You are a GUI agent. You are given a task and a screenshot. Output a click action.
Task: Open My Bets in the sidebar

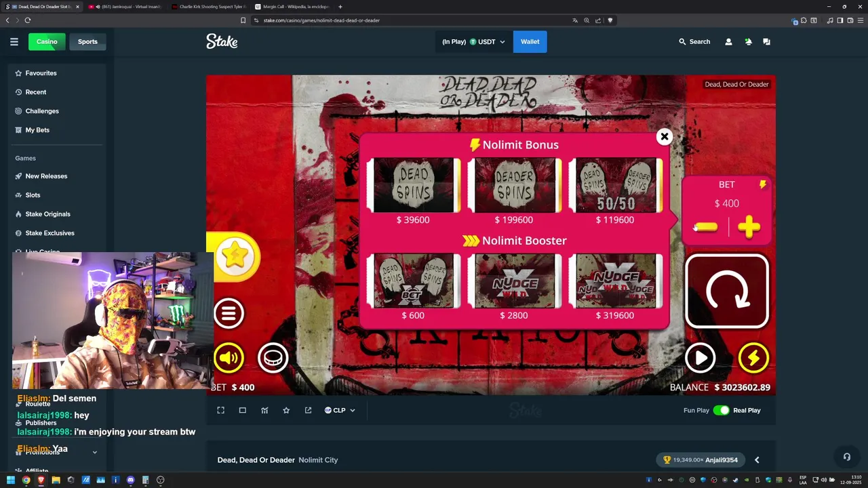pos(57,130)
